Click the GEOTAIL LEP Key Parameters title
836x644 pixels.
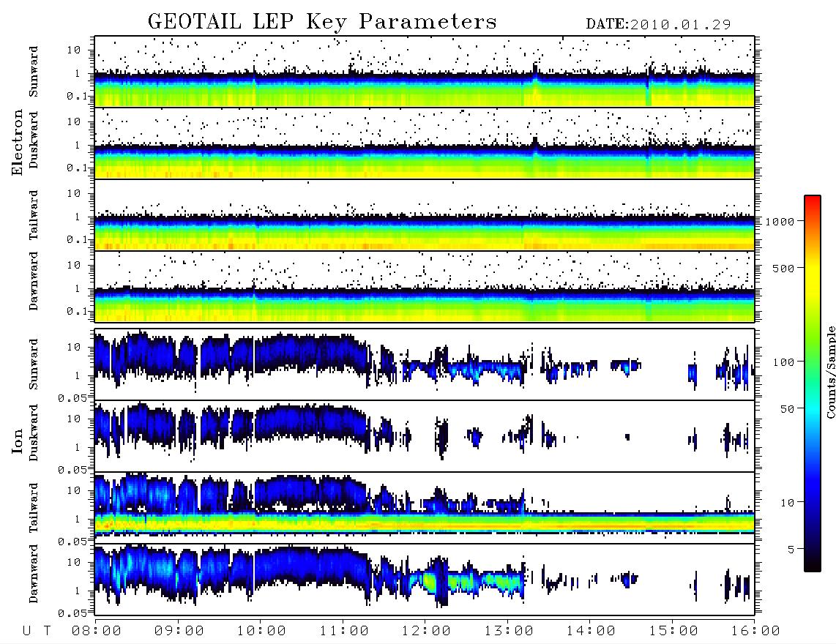tap(322, 22)
